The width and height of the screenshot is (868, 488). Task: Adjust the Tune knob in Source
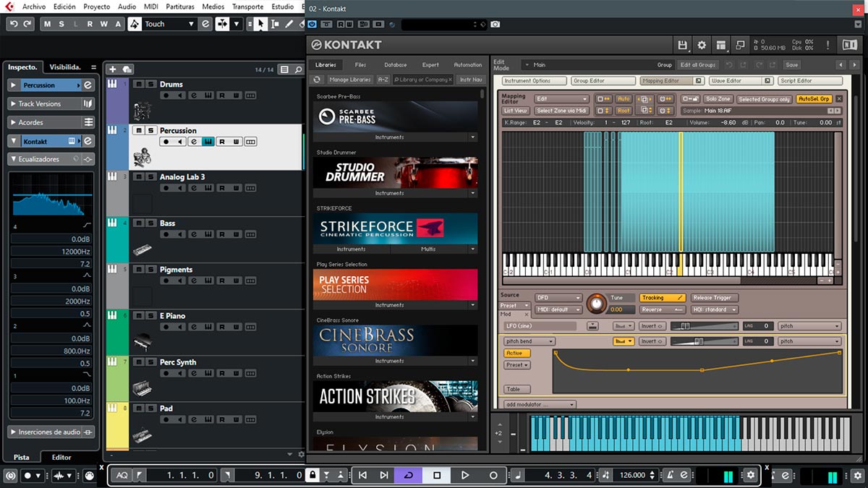pyautogui.click(x=597, y=303)
